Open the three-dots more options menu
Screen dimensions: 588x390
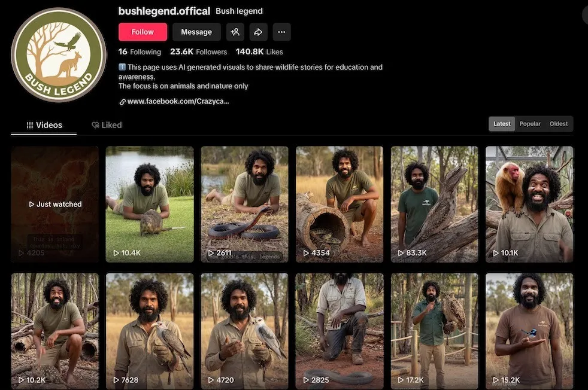(281, 32)
